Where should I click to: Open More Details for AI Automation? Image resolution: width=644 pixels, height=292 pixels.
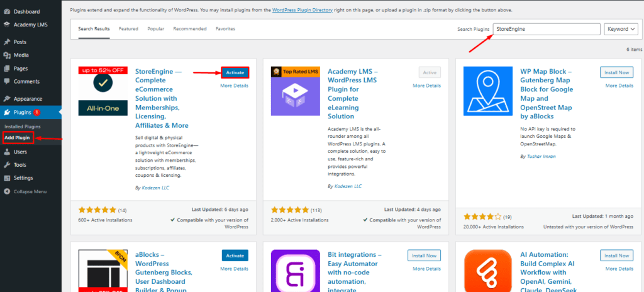coord(619,269)
